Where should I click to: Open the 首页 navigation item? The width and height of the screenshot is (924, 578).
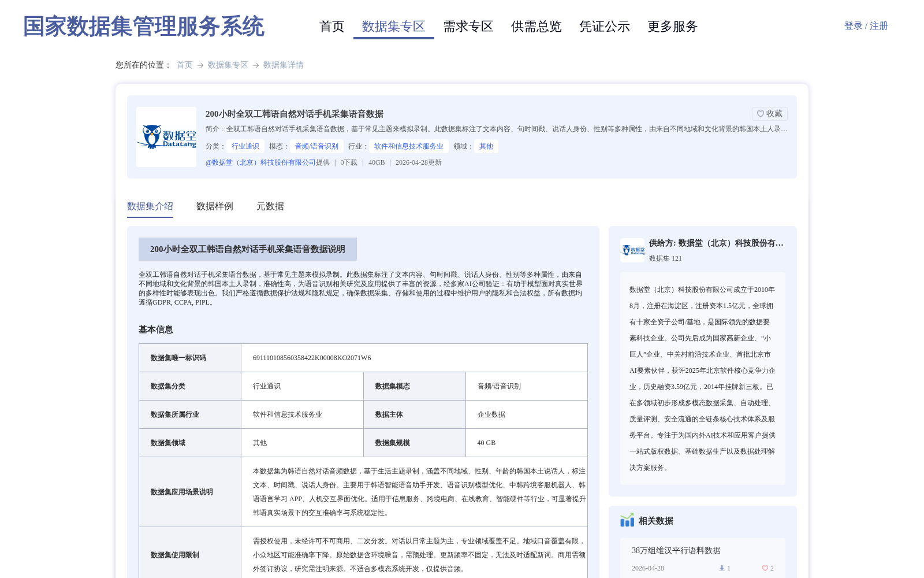[x=332, y=27]
